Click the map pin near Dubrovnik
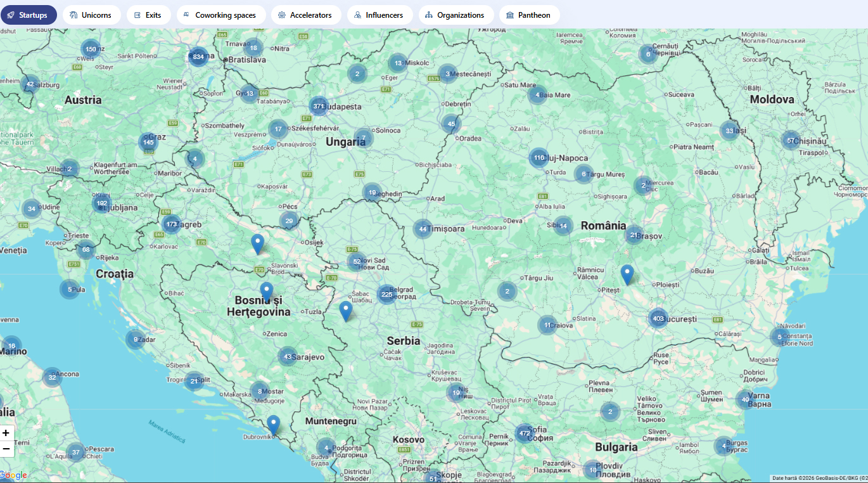The image size is (868, 483). [273, 423]
